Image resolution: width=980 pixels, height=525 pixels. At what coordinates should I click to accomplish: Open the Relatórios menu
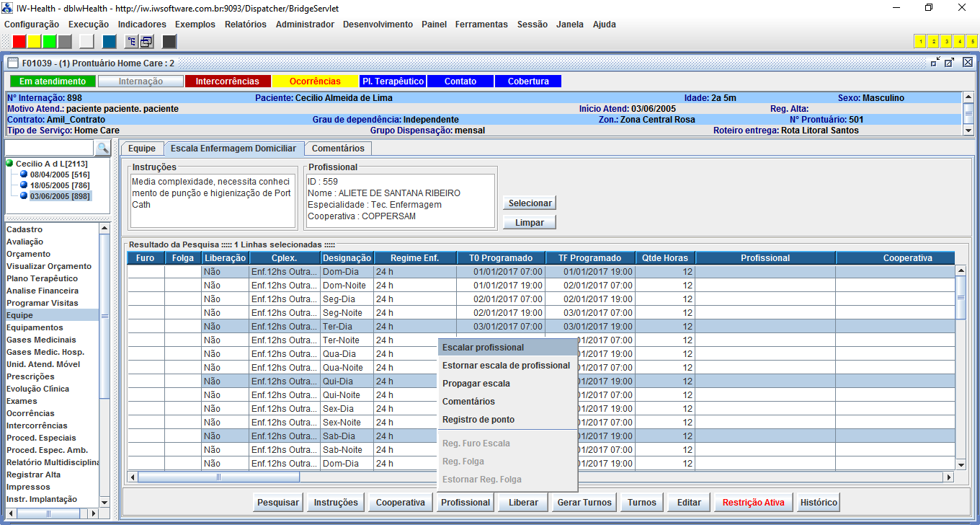pyautogui.click(x=245, y=24)
